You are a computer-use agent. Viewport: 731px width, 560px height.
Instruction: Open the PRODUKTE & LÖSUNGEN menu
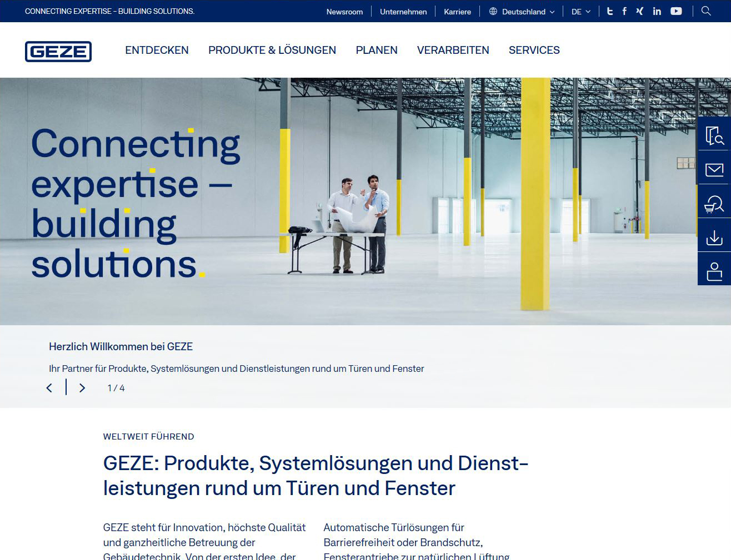272,50
